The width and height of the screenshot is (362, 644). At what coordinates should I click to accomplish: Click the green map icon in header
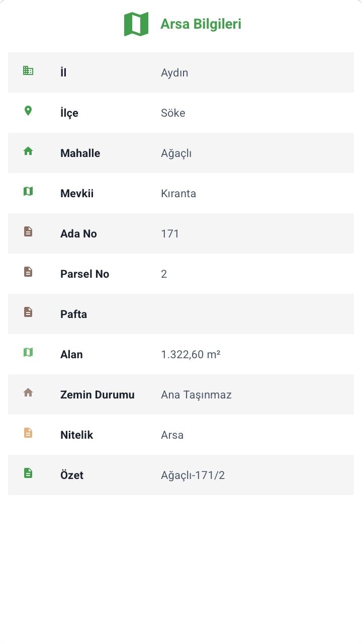point(136,24)
